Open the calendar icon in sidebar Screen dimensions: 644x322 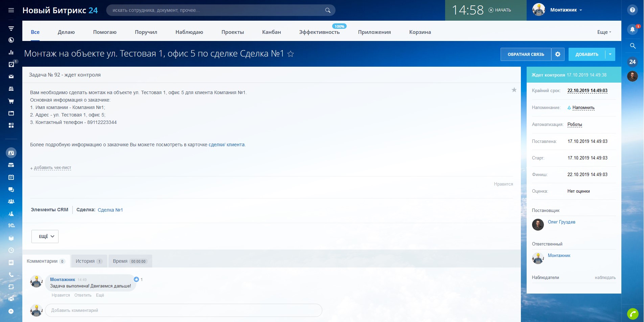[x=11, y=177]
